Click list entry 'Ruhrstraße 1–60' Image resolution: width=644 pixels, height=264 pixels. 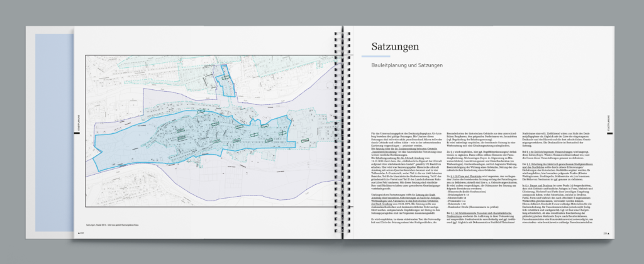[x=457, y=204]
